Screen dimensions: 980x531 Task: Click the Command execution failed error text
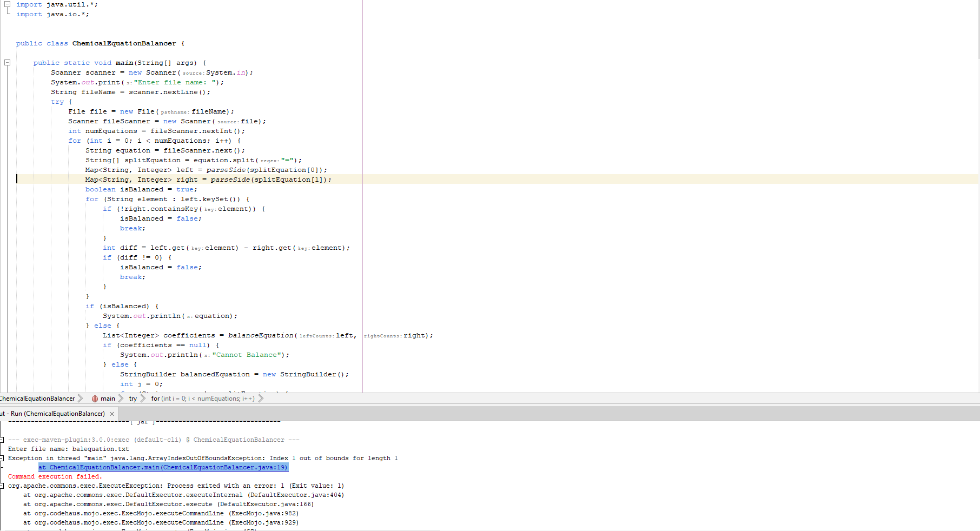(x=54, y=476)
